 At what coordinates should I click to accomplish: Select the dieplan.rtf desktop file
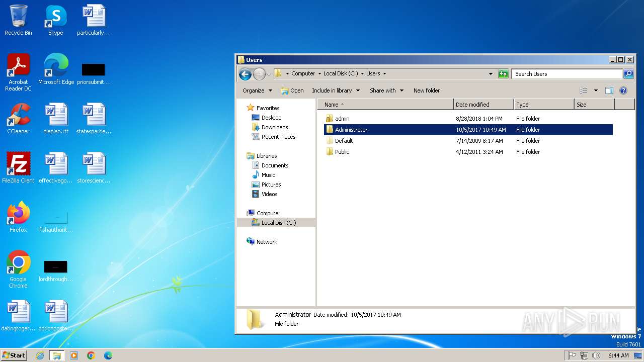[x=56, y=119]
